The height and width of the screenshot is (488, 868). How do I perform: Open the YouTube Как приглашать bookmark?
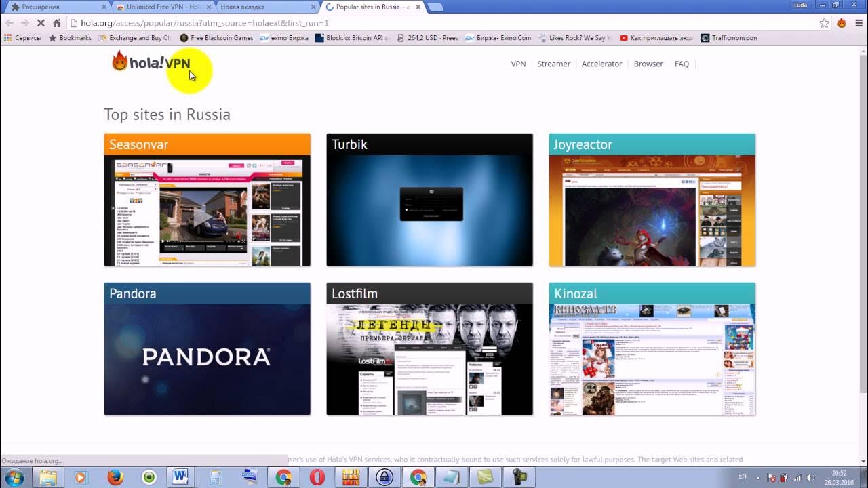point(656,38)
